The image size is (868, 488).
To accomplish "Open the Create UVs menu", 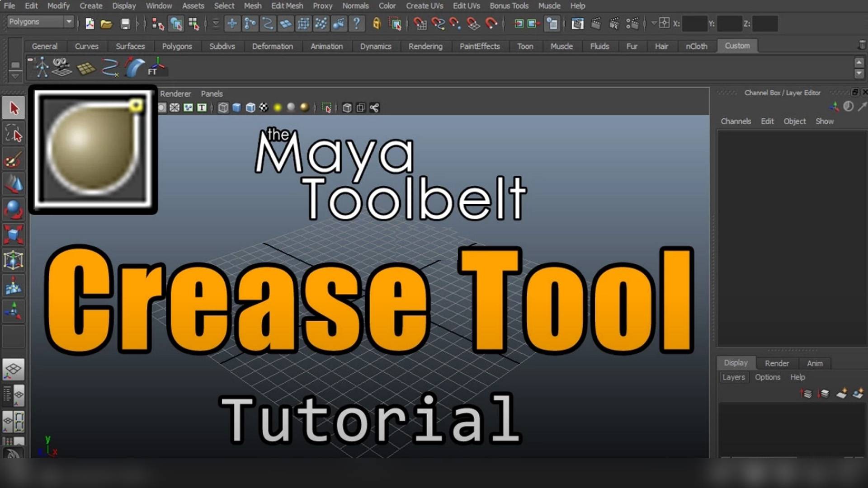I will point(425,6).
